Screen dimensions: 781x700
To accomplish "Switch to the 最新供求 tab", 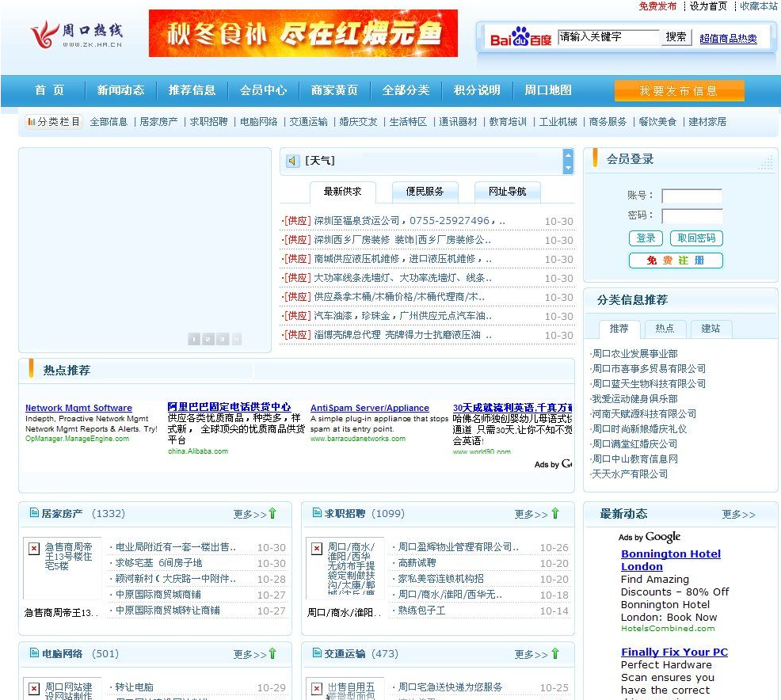I will point(343,192).
